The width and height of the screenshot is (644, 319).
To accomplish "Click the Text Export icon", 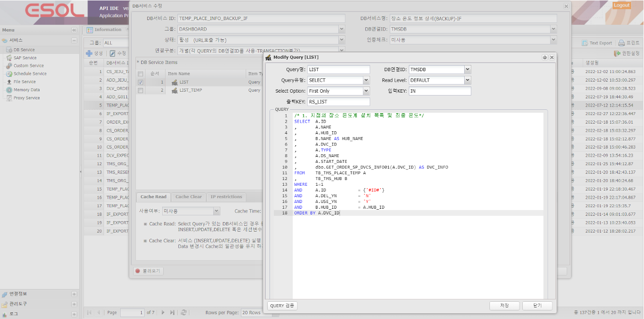I will [596, 43].
